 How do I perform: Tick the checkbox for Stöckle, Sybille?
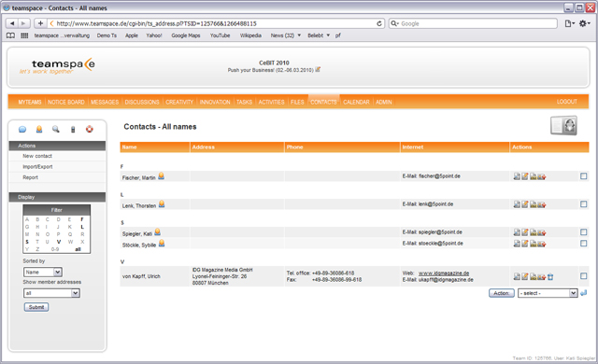(x=583, y=243)
